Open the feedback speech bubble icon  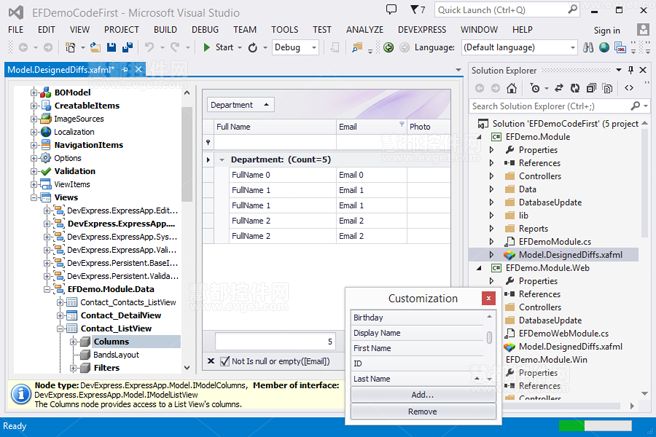(391, 9)
